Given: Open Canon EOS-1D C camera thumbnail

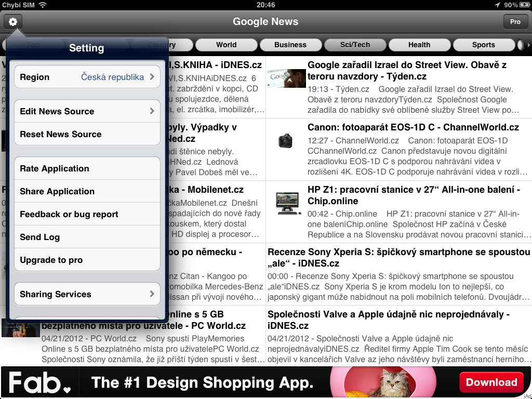Looking at the screenshot, I should 285,140.
